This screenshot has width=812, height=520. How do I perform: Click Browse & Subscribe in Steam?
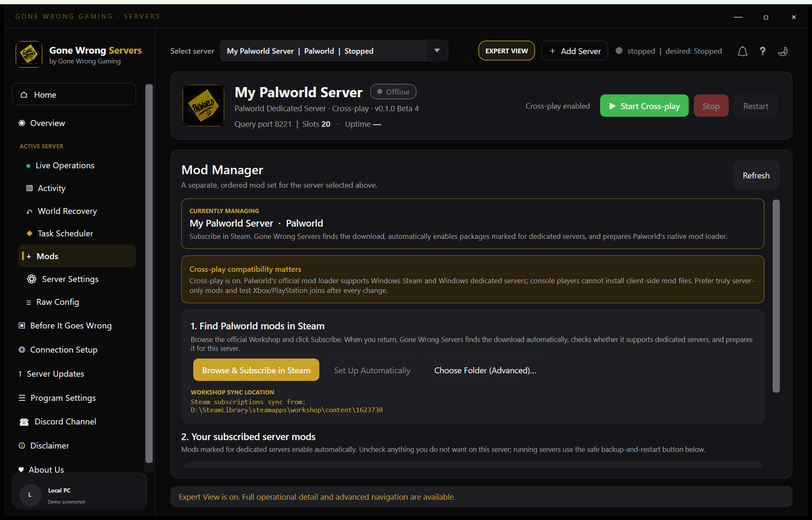click(x=256, y=370)
